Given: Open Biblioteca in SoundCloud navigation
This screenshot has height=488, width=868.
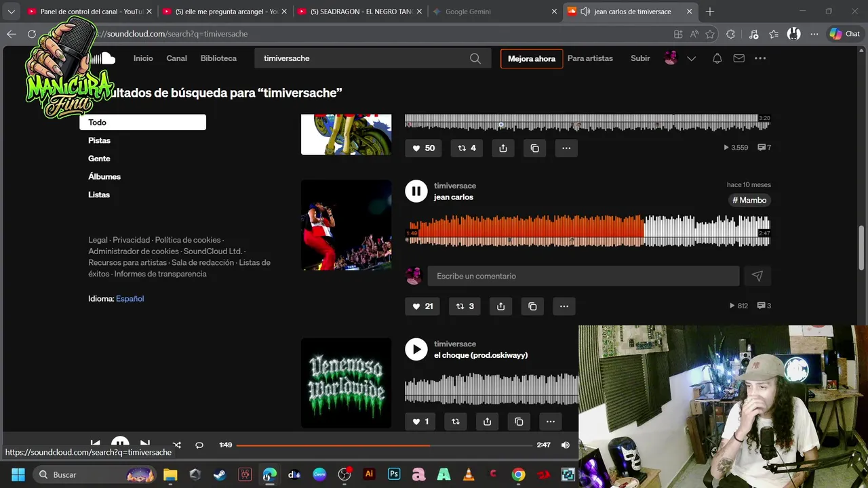Looking at the screenshot, I should pyautogui.click(x=218, y=58).
